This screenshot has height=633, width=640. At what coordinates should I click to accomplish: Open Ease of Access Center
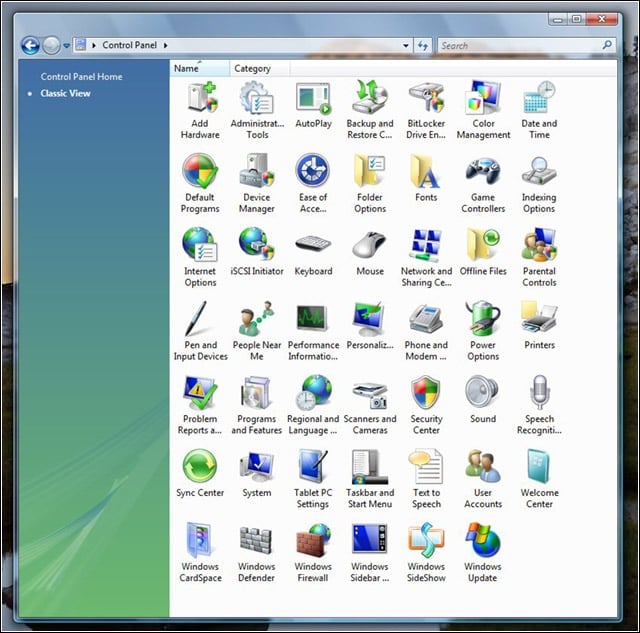coord(313,184)
